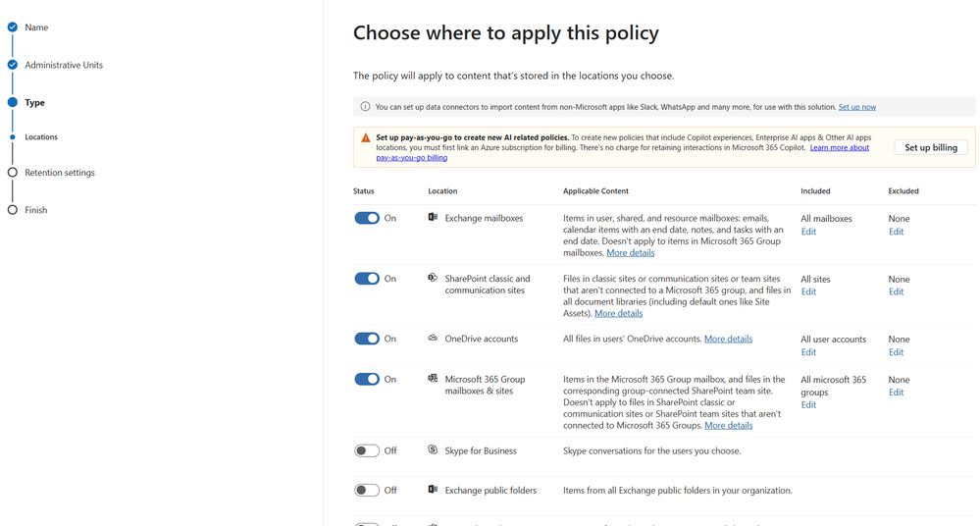Select the Administrative Units step
Image resolution: width=980 pixels, height=526 pixels.
[x=64, y=65]
